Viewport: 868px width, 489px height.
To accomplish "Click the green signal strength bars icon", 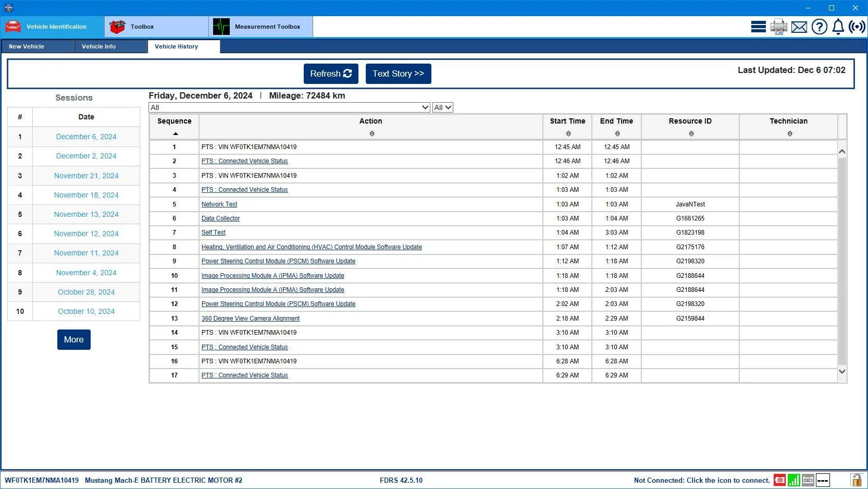I will [794, 480].
